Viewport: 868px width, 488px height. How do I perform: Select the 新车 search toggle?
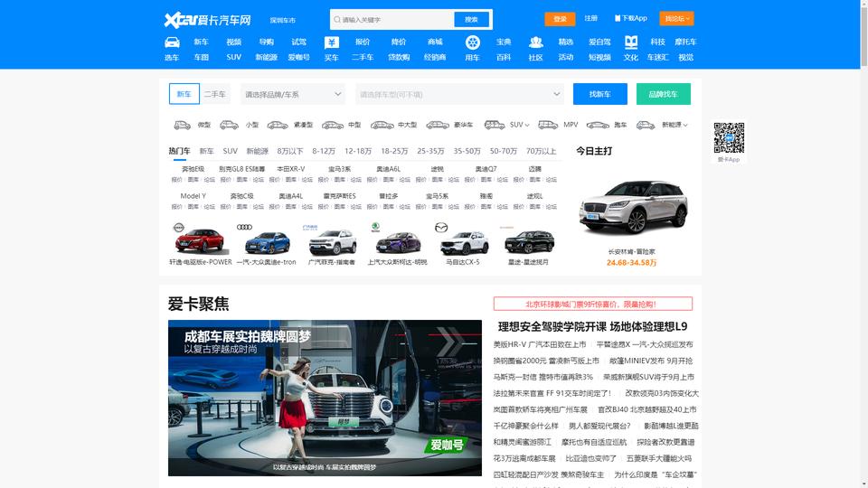[184, 94]
